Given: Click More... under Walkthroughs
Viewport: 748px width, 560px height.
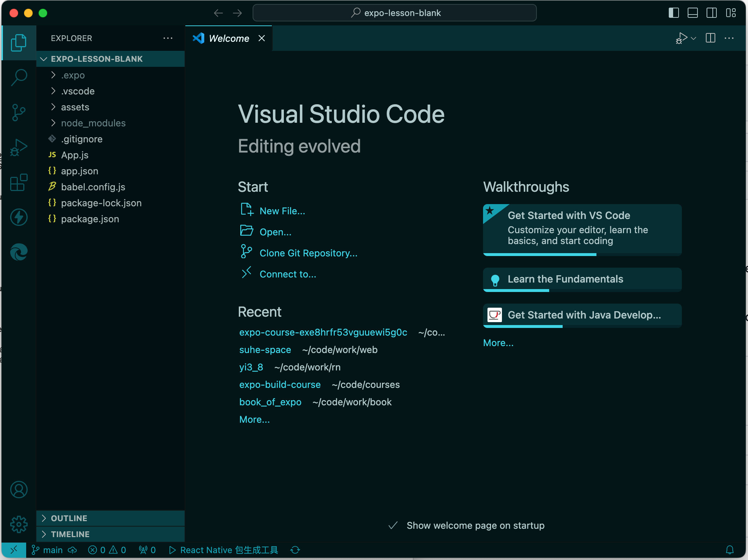Looking at the screenshot, I should pos(498,343).
